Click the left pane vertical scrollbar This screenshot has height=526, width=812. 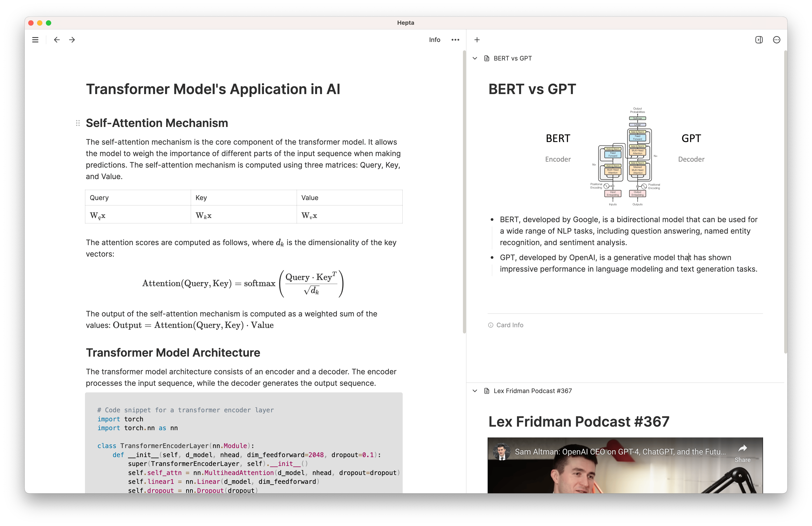(464, 192)
